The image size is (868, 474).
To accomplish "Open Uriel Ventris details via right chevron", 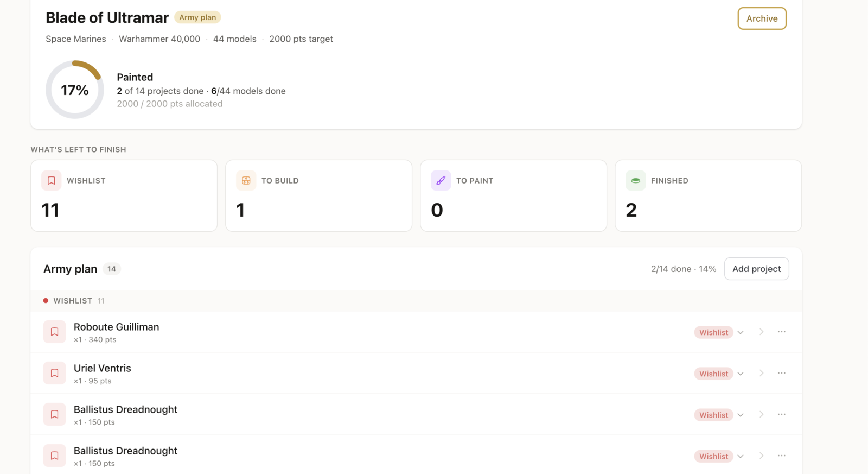I will (x=762, y=373).
